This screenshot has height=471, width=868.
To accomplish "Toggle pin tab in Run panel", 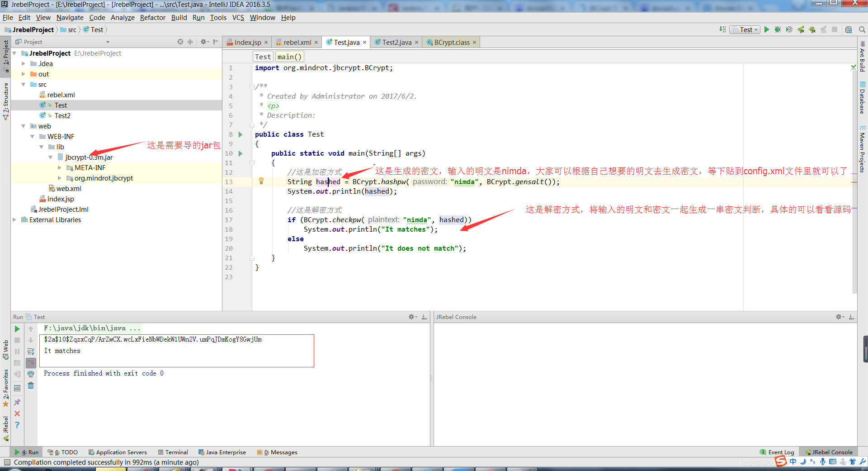I will (x=17, y=402).
